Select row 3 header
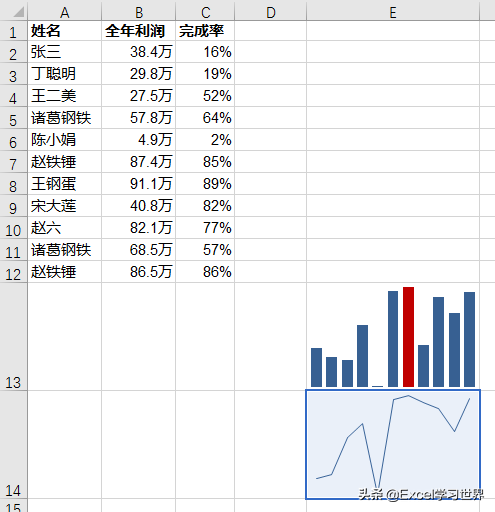The width and height of the screenshot is (495, 512). click(13, 74)
